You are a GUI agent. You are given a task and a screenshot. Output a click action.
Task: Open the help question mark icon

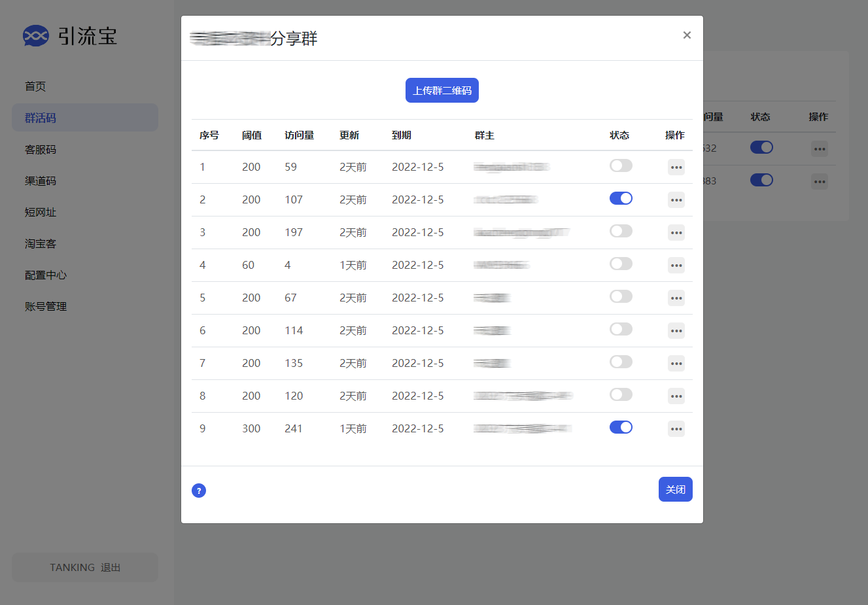coord(199,490)
